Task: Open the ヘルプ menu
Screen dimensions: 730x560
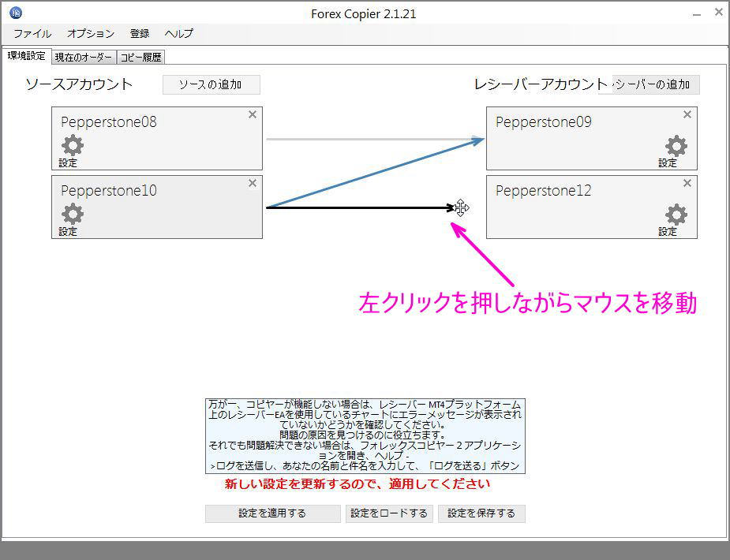Action: click(178, 33)
